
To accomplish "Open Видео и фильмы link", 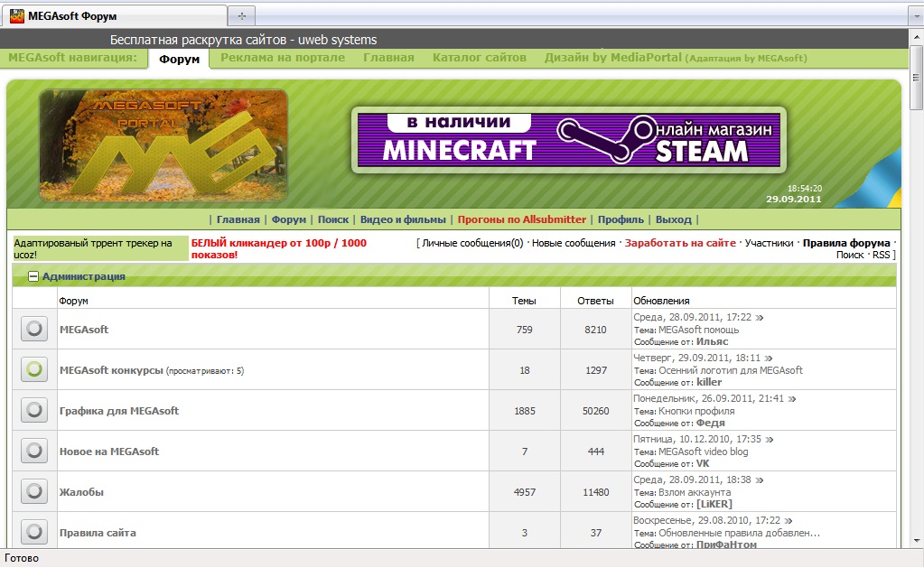I will pos(403,219).
